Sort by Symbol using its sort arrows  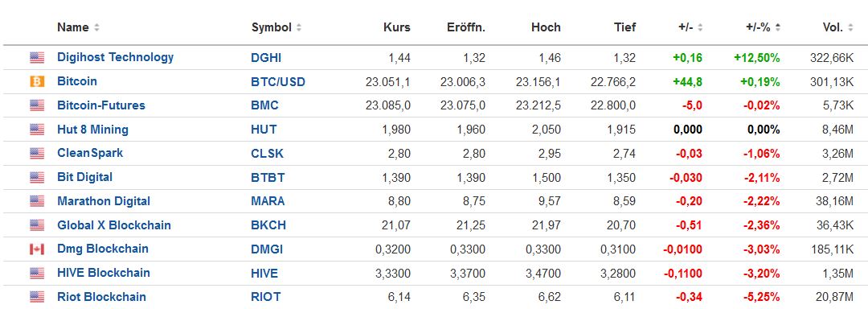pyautogui.click(x=299, y=27)
